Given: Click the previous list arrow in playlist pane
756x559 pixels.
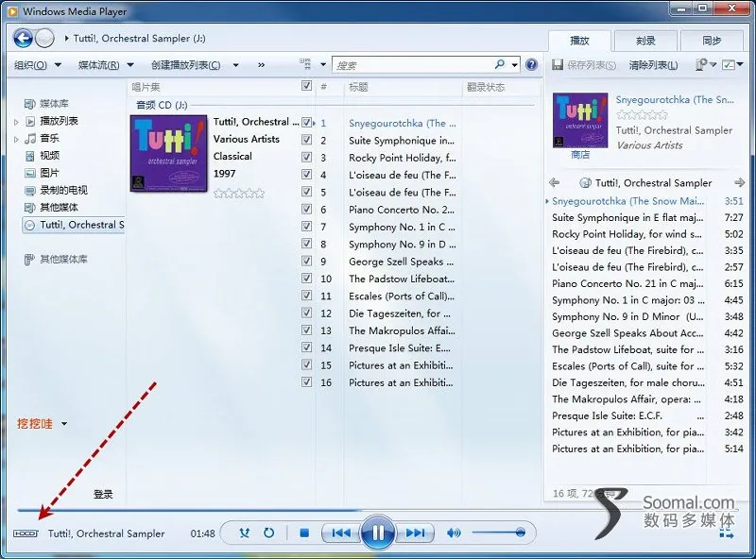Looking at the screenshot, I should [x=555, y=182].
